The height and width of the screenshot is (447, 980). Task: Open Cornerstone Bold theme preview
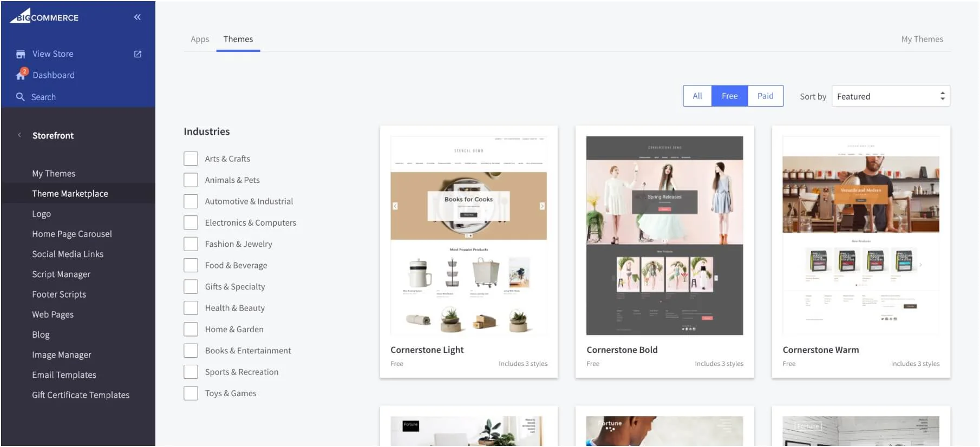click(665, 235)
